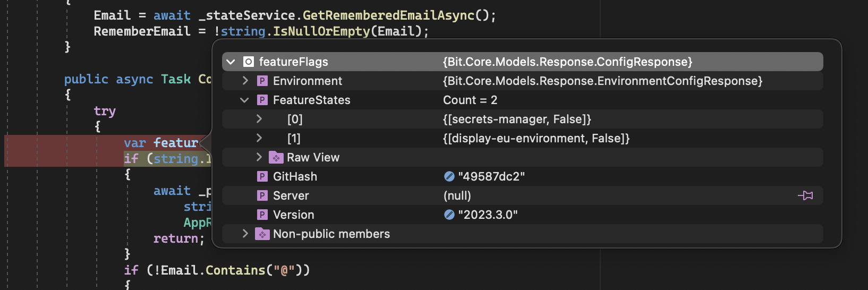Image resolution: width=868 pixels, height=290 pixels.
Task: Expand the Raw View node
Action: tap(259, 157)
